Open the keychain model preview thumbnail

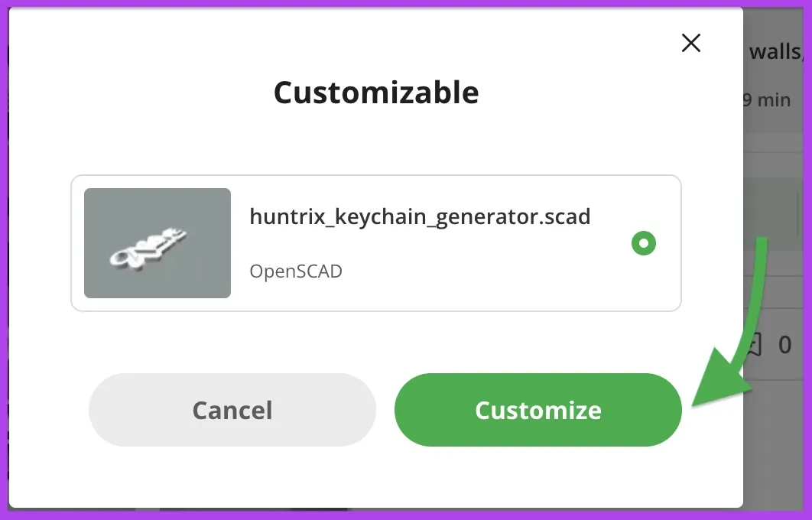(158, 243)
